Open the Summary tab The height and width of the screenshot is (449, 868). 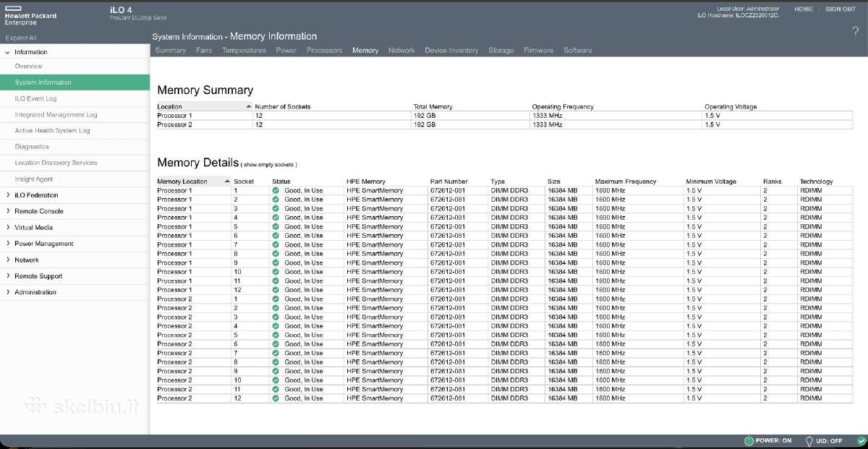pyautogui.click(x=171, y=51)
